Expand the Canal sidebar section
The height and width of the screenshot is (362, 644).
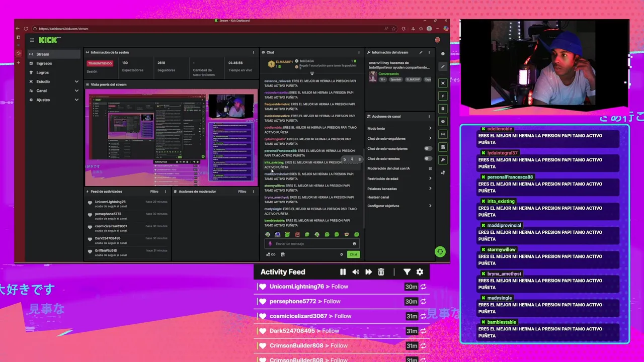(x=54, y=90)
